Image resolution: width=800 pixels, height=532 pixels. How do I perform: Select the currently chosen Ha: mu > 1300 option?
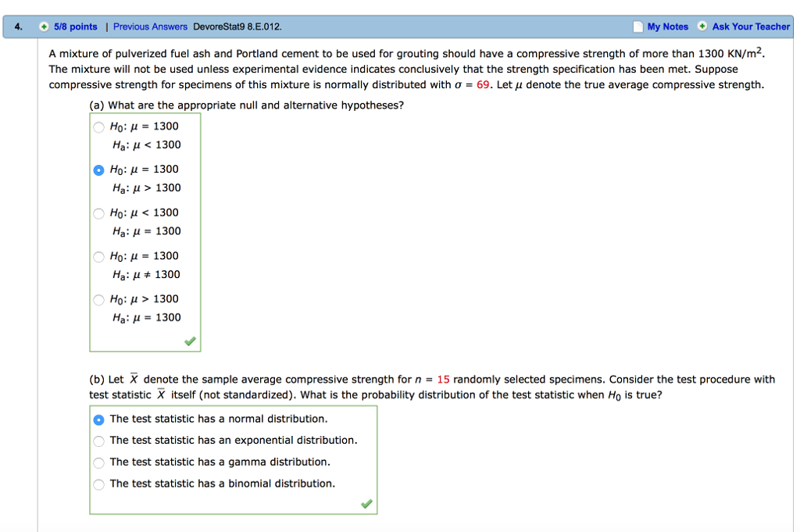pyautogui.click(x=98, y=170)
